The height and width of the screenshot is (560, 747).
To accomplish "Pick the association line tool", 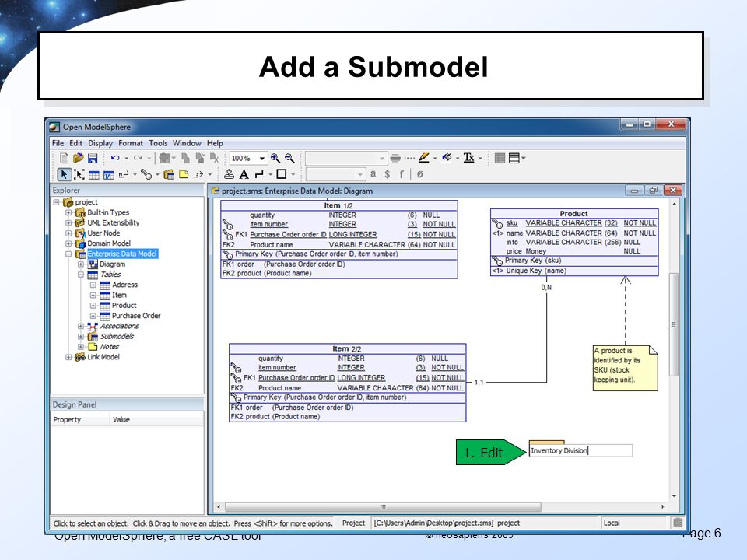I will point(124,175).
